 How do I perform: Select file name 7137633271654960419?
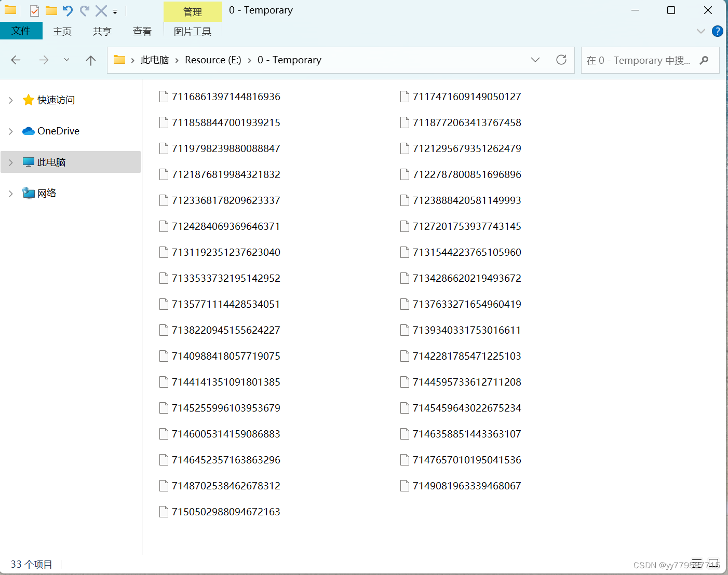pos(467,304)
